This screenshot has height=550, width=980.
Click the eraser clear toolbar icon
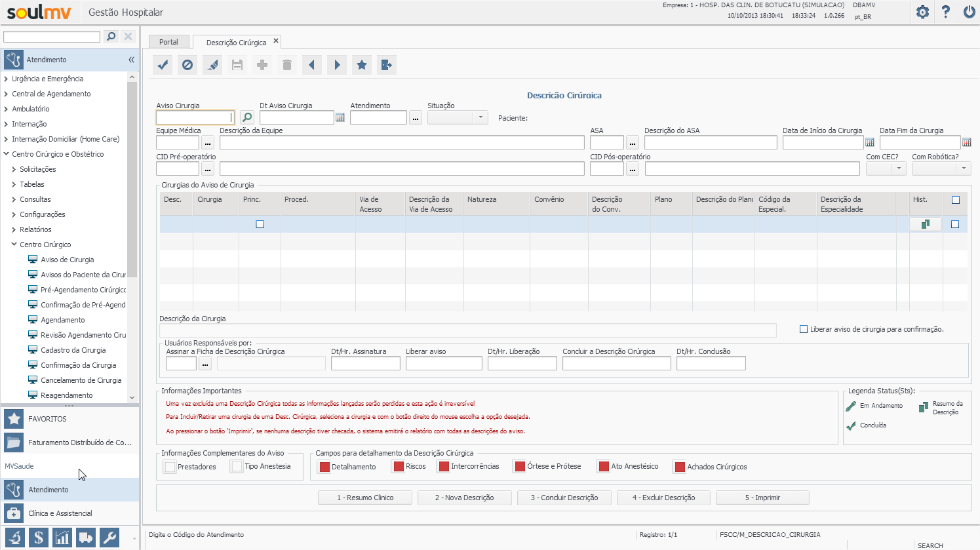pos(212,65)
